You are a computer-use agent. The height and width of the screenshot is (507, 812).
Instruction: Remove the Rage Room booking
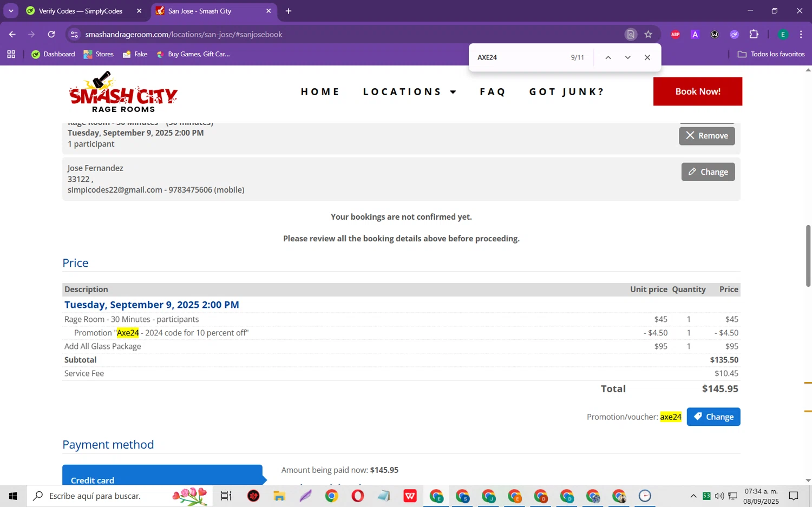(707, 136)
